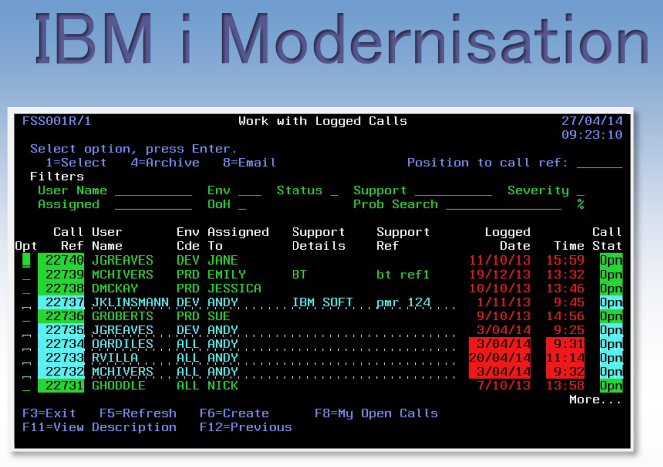Click assigned name EMILY
Viewport: 663px width, 467px height.
coord(226,275)
